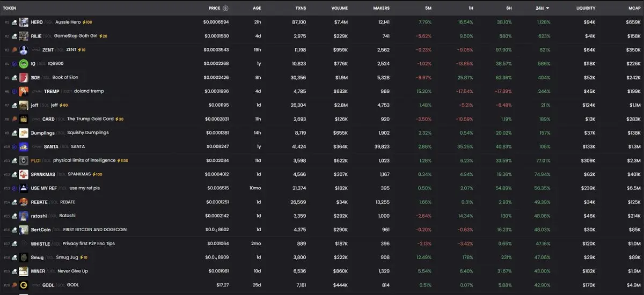This screenshot has height=295, width=644.
Task: Click BOE transactions count 30,356
Action: tap(298, 77)
